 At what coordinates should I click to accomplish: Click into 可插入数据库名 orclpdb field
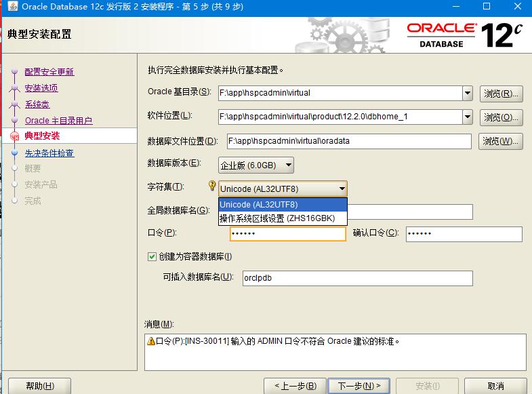point(358,278)
